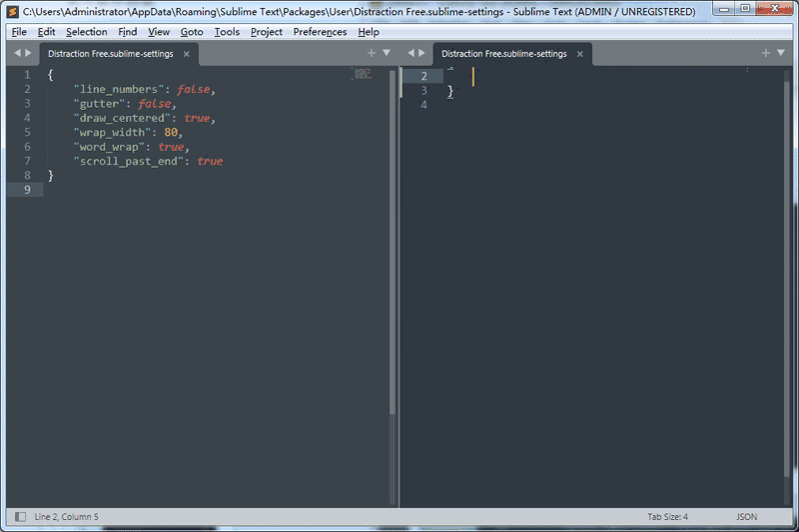This screenshot has height=532, width=799.
Task: Close the left Distraction Free settings tab
Action: point(187,54)
